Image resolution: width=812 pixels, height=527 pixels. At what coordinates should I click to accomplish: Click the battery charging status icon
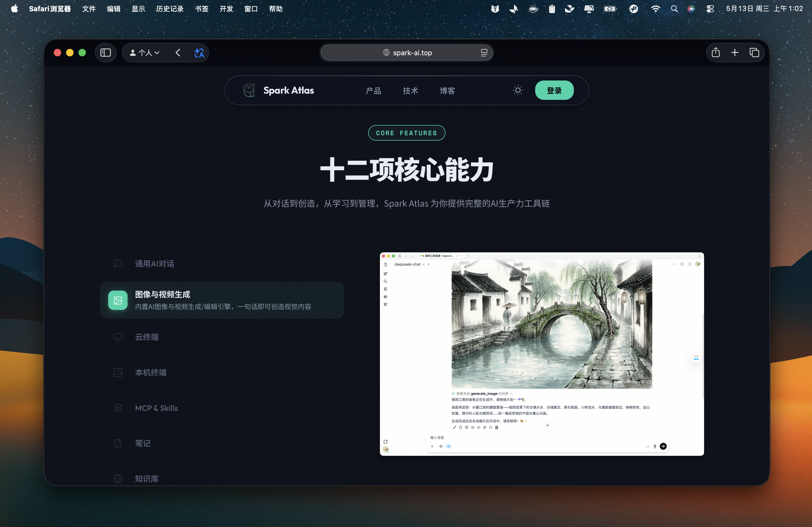pyautogui.click(x=610, y=9)
